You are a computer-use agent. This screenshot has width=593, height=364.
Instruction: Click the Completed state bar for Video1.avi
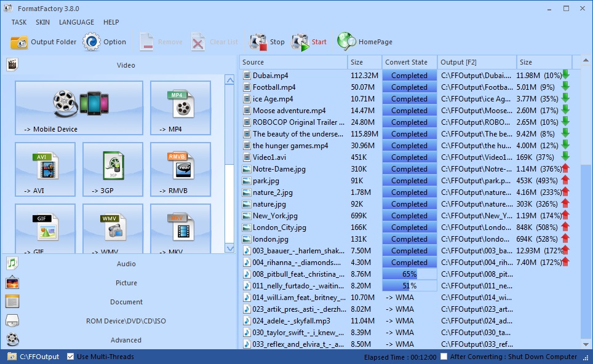[x=410, y=157]
